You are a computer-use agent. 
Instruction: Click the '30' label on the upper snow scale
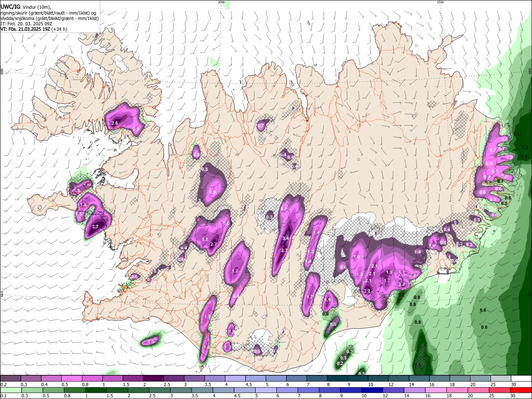513,384
